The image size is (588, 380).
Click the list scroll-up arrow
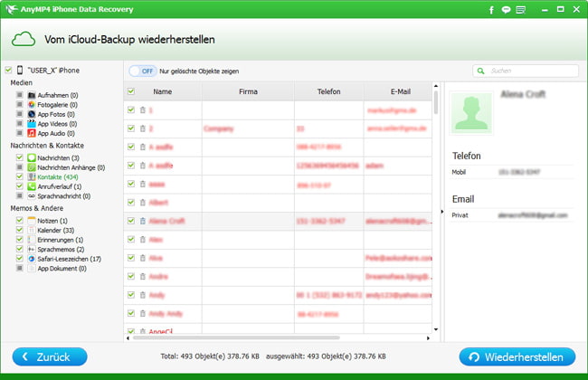pos(436,86)
